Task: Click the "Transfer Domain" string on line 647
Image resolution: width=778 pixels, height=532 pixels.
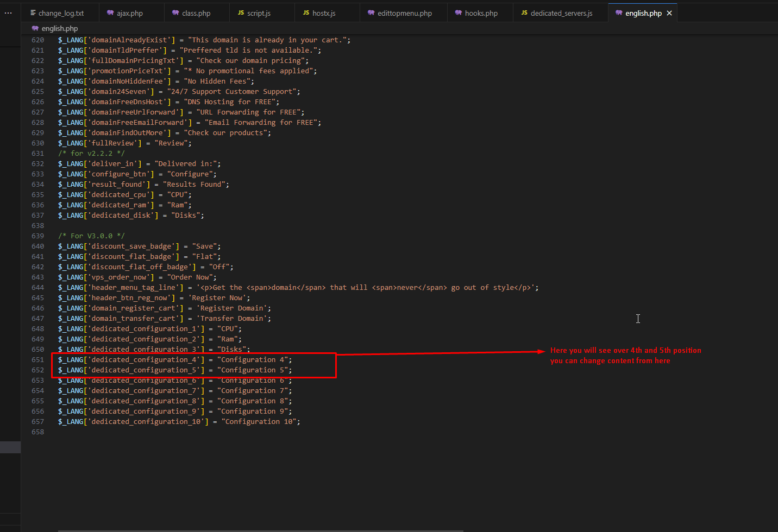Action: 234,318
